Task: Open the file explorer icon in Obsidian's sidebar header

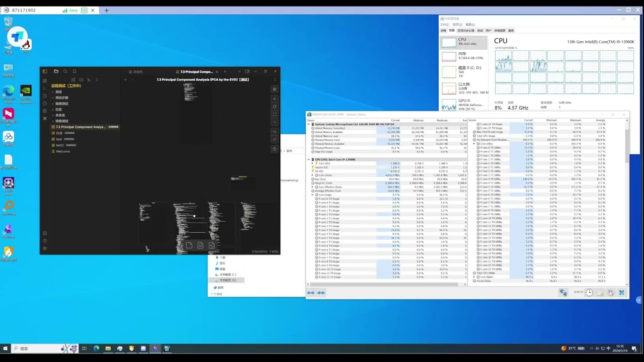Action: click(56, 71)
